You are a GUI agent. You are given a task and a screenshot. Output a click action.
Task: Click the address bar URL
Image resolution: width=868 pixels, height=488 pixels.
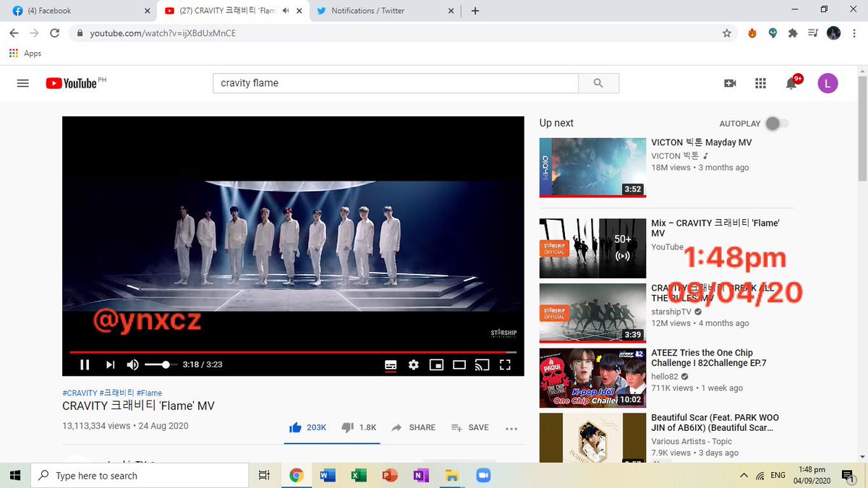click(x=163, y=33)
